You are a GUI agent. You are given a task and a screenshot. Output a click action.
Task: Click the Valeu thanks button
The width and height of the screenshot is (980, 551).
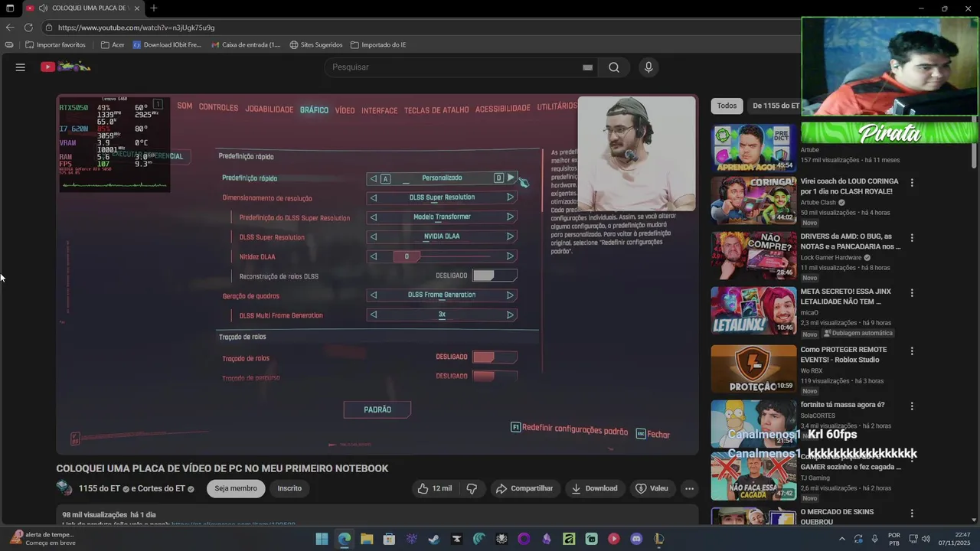[652, 488]
